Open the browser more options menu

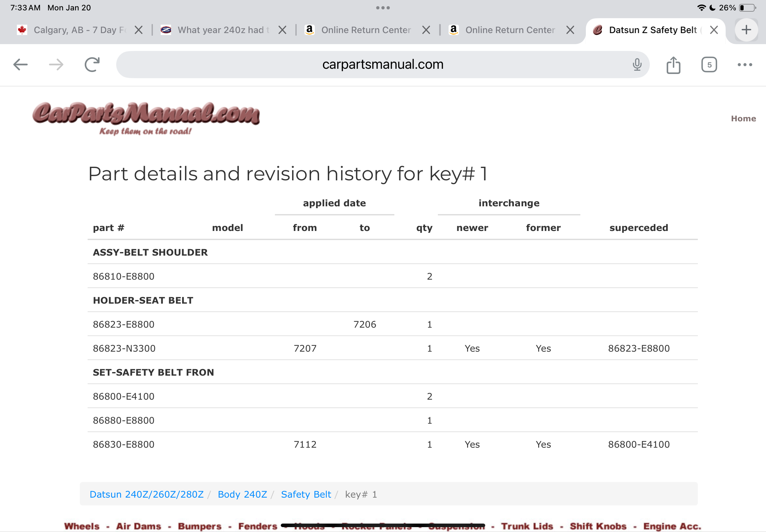[x=745, y=65]
